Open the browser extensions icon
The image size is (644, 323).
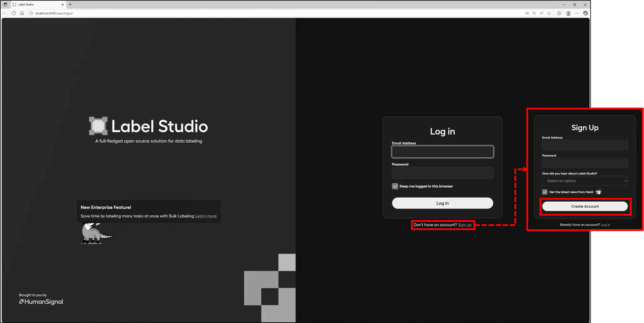coord(559,13)
